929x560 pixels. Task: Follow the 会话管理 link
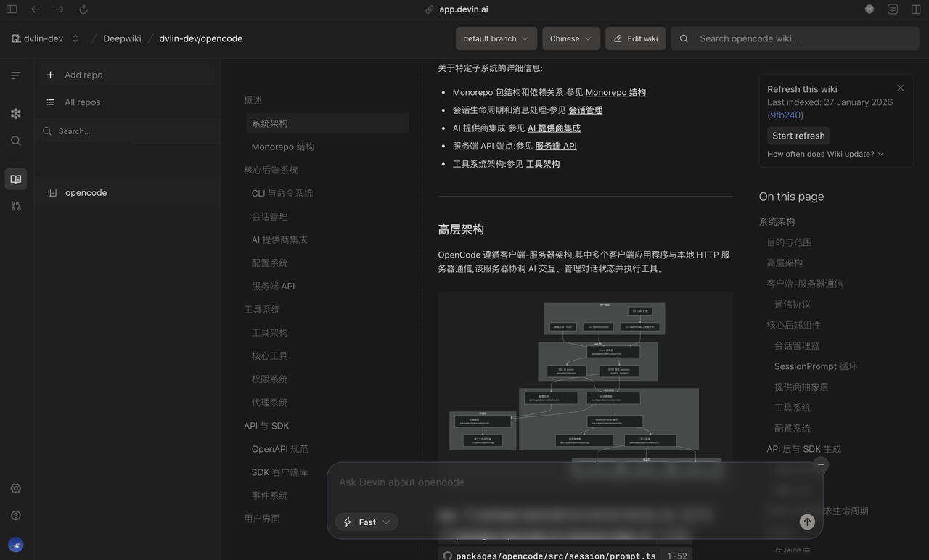pos(585,110)
